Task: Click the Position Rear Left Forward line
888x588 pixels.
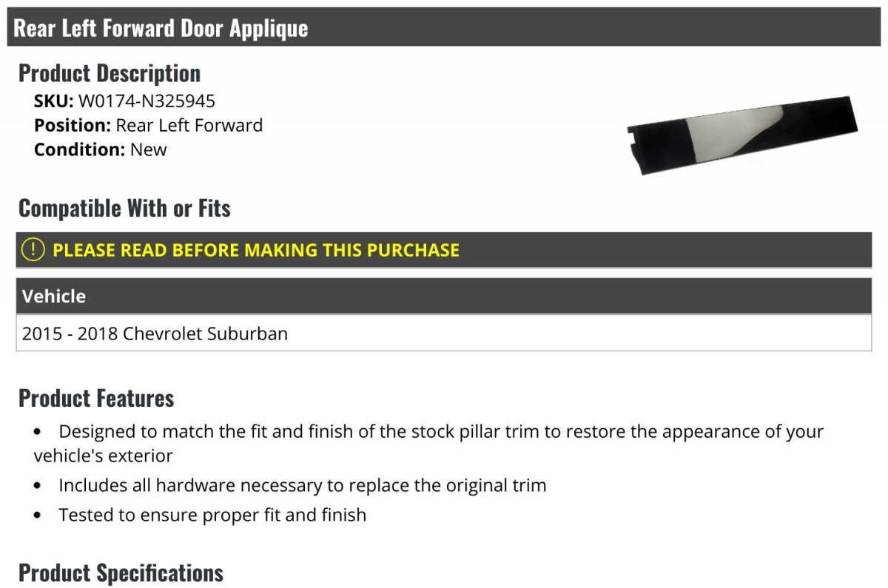Action: coord(148,125)
